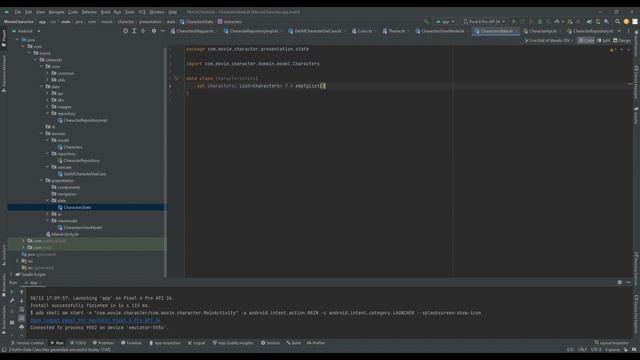This screenshot has width=640, height=360.
Task: Click the UTF-8 encoding status entry
Action: pyautogui.click(x=596, y=349)
